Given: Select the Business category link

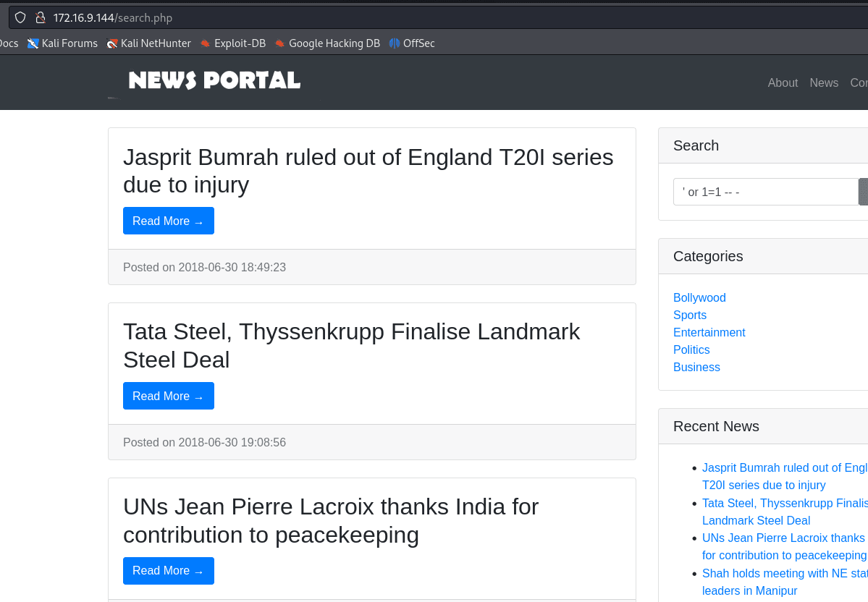Looking at the screenshot, I should [x=696, y=368].
